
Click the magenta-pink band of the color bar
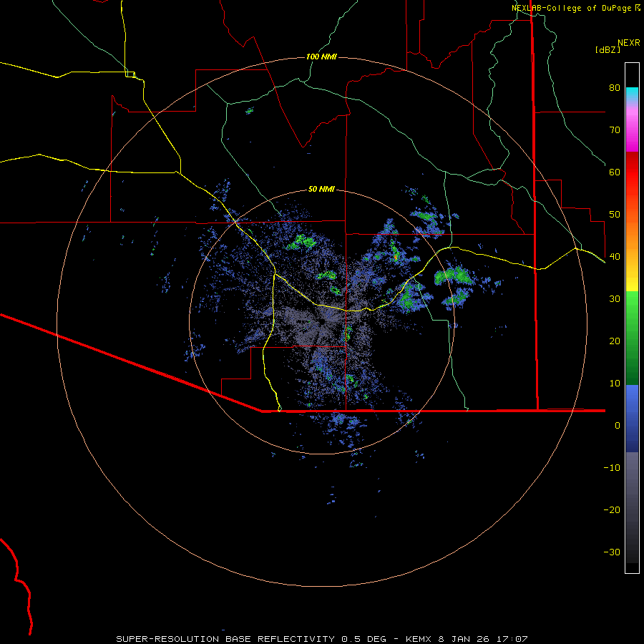632,127
